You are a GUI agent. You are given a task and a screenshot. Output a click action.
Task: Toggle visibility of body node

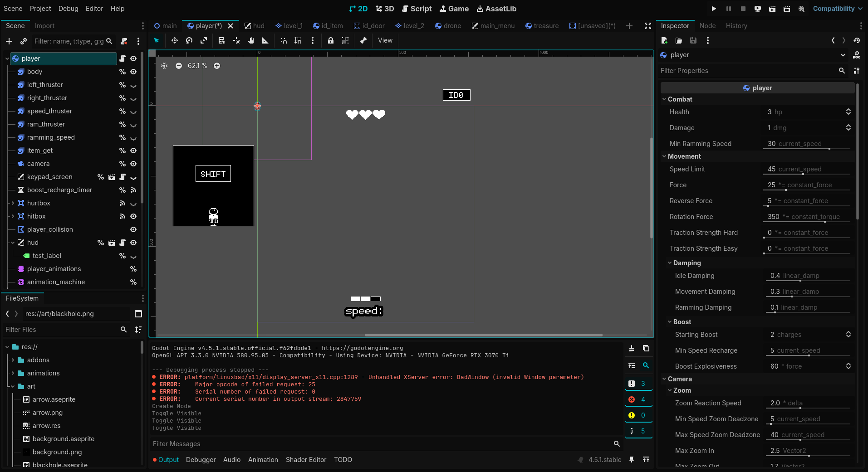133,72
